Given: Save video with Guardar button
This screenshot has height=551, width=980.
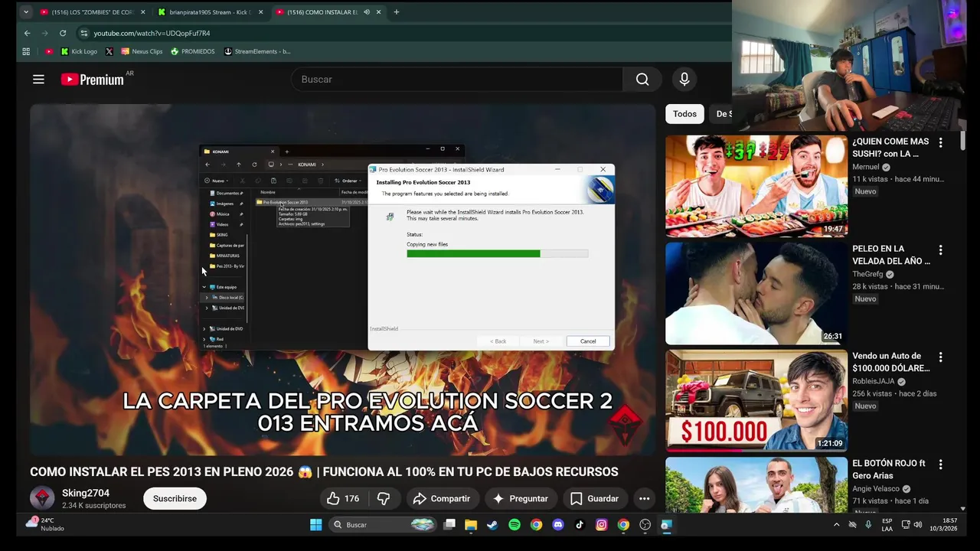Looking at the screenshot, I should [x=595, y=499].
